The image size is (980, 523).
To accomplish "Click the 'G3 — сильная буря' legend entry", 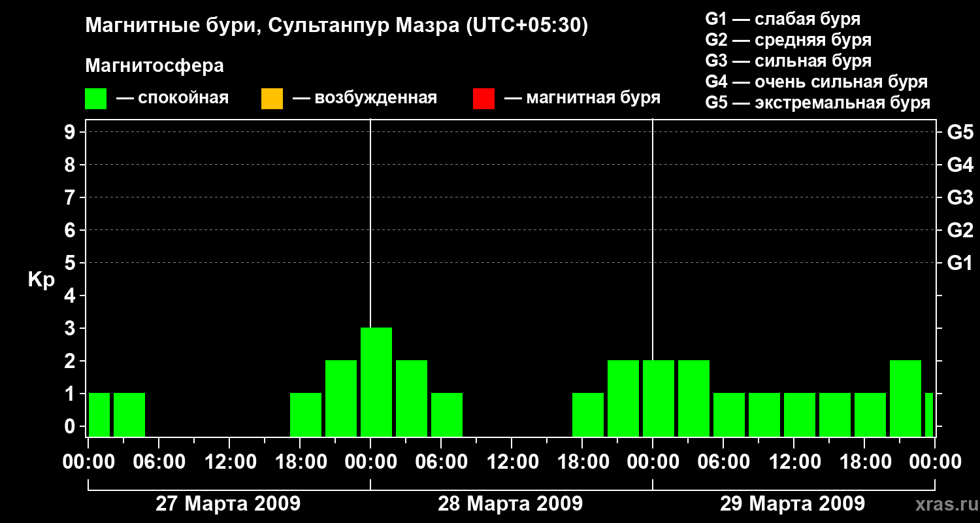I will click(x=788, y=61).
